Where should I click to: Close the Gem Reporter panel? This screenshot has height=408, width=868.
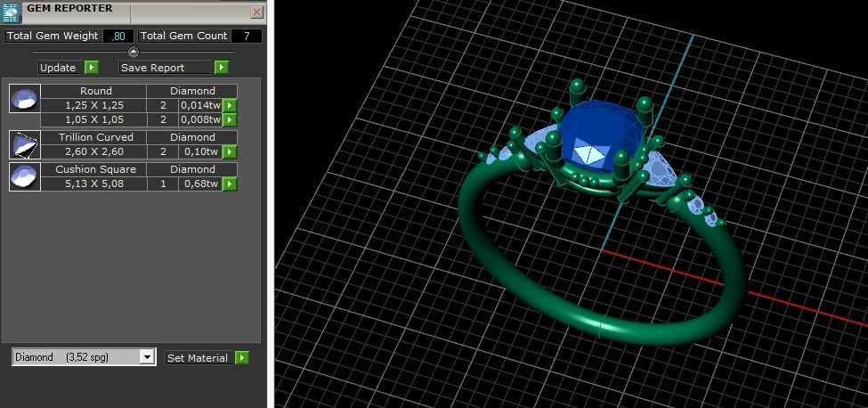[x=257, y=12]
